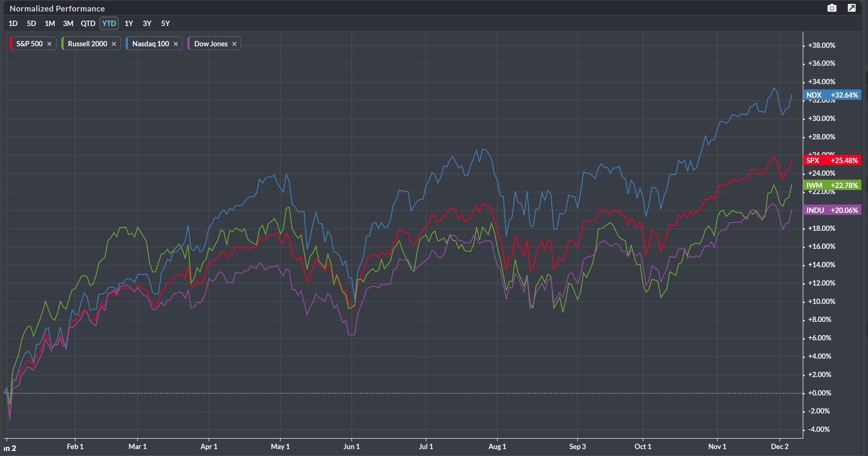Open chart in expanded popout view
868x456 pixels.
(x=852, y=8)
